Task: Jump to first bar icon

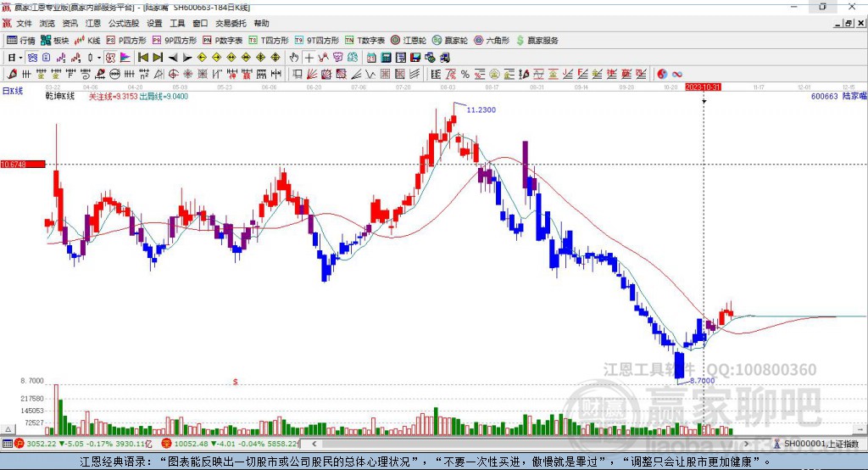Action: coord(142,58)
